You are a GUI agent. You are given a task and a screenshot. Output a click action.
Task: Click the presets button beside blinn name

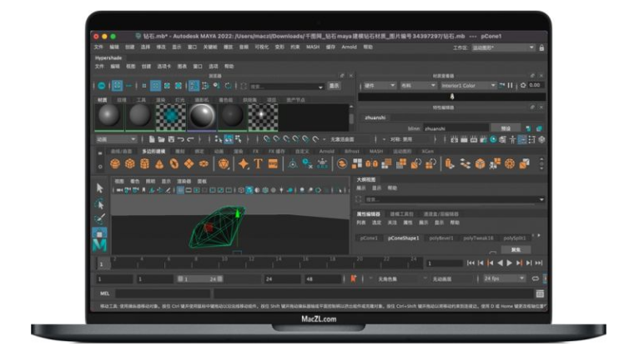pyautogui.click(x=506, y=128)
